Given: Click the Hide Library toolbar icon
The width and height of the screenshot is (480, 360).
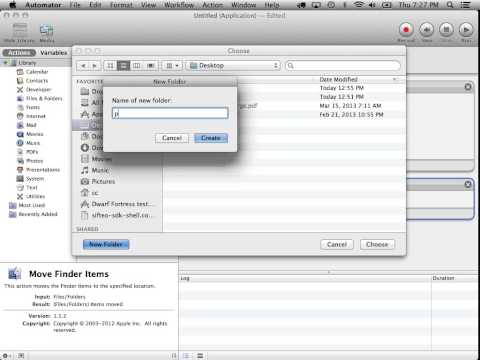Looking at the screenshot, I should tap(20, 31).
